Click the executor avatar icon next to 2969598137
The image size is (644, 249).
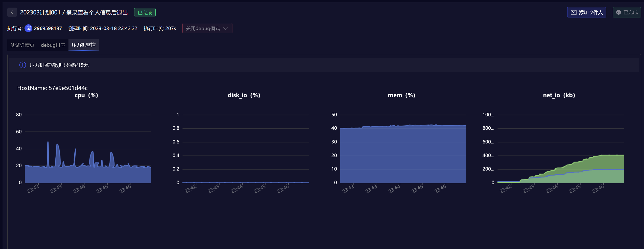pyautogui.click(x=29, y=28)
